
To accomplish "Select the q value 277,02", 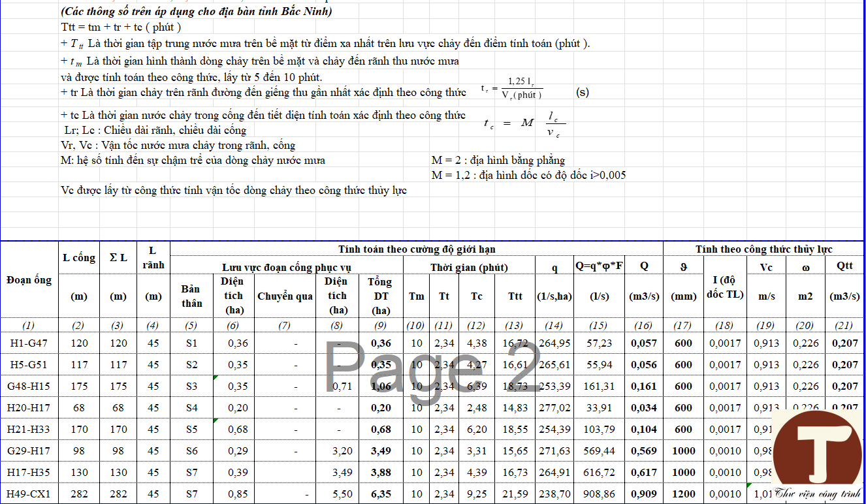I will 554,407.
